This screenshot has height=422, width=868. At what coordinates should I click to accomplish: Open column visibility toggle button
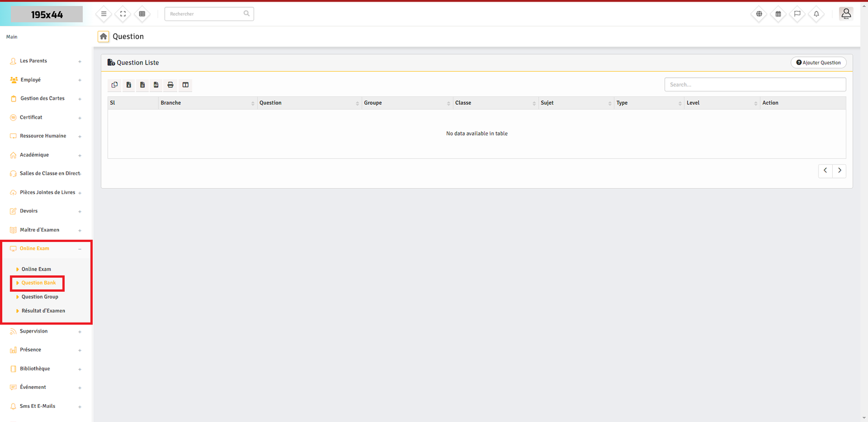[x=186, y=85]
